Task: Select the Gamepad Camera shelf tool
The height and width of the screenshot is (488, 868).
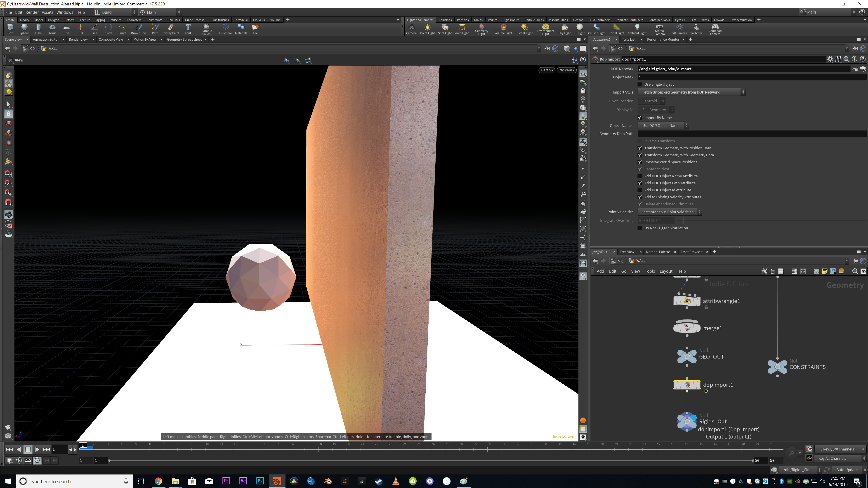Action: [715, 29]
